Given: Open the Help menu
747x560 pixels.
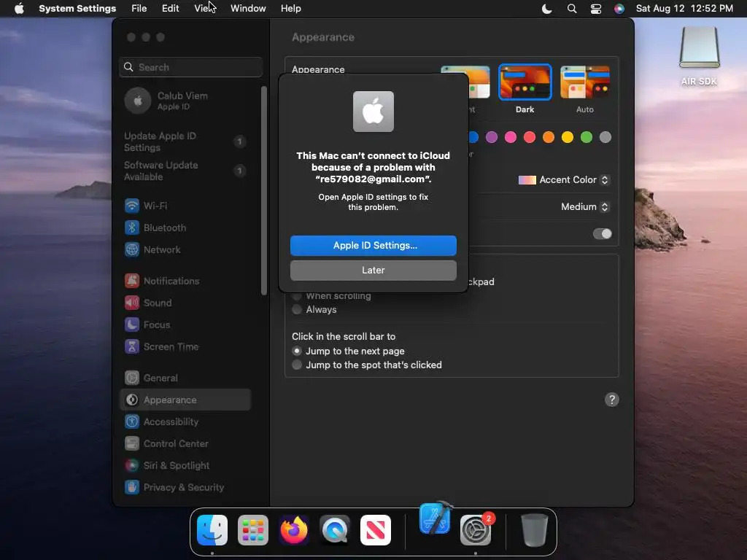Looking at the screenshot, I should click(290, 9).
